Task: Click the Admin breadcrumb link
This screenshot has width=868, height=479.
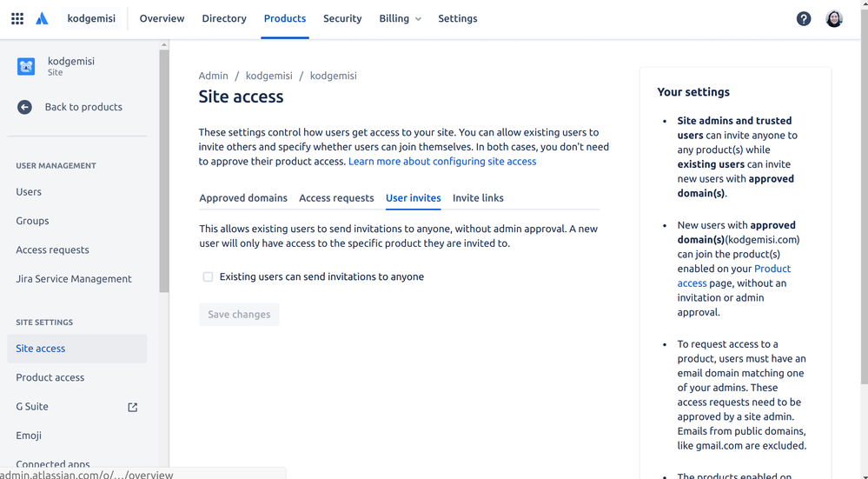Action: point(213,76)
